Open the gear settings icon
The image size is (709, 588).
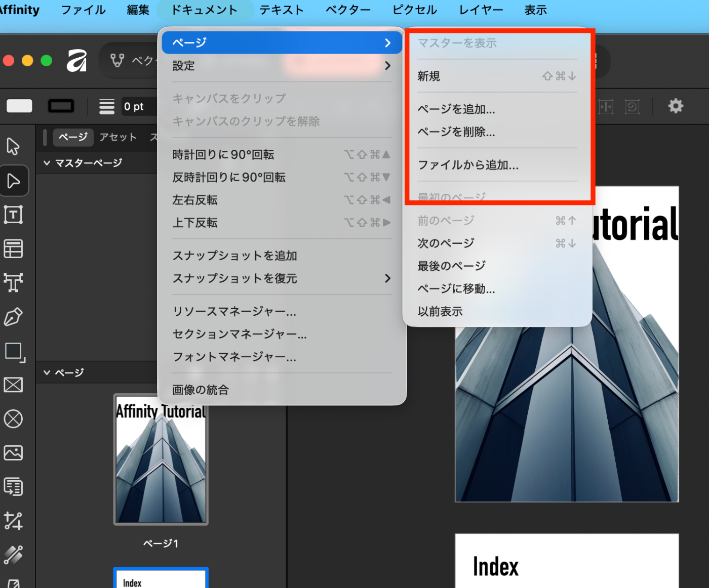click(676, 106)
